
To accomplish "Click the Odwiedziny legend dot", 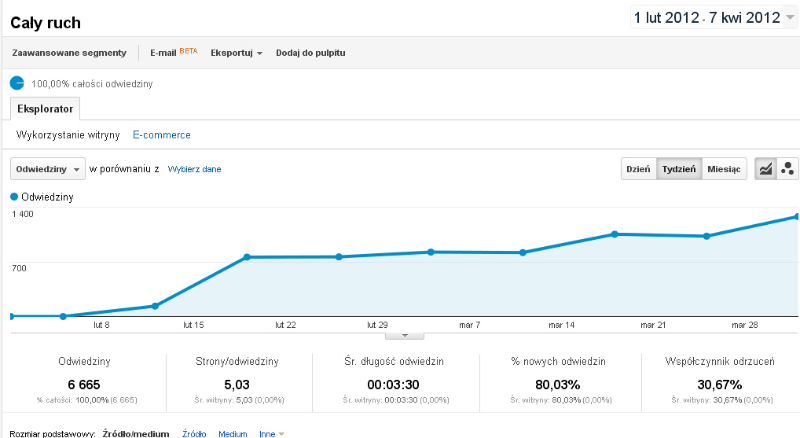I will 14,197.
